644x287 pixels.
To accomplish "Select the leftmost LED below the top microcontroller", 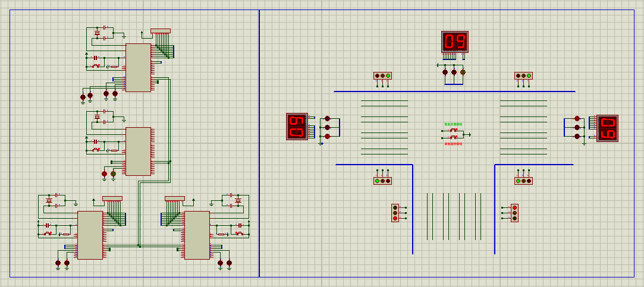I will [83, 97].
